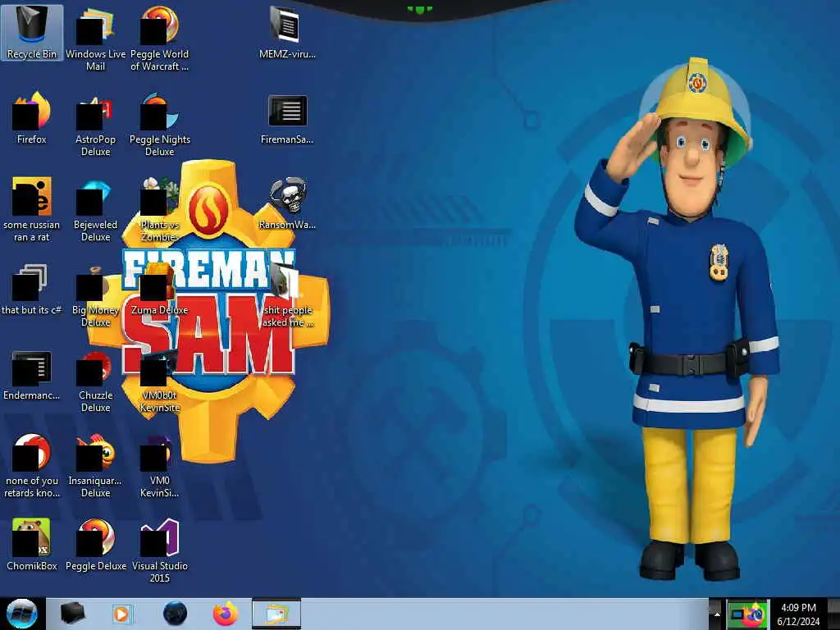Screen dimensions: 840x630
Task: Select the "that but its c#" icon
Action: (x=32, y=290)
